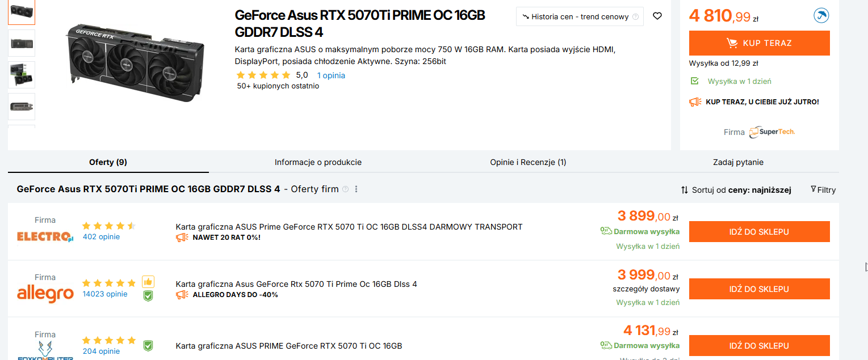Screen dimensions: 868x360
Task: Click IDŹ DO SKLEPU for Electro.pl offer
Action: coord(759,232)
